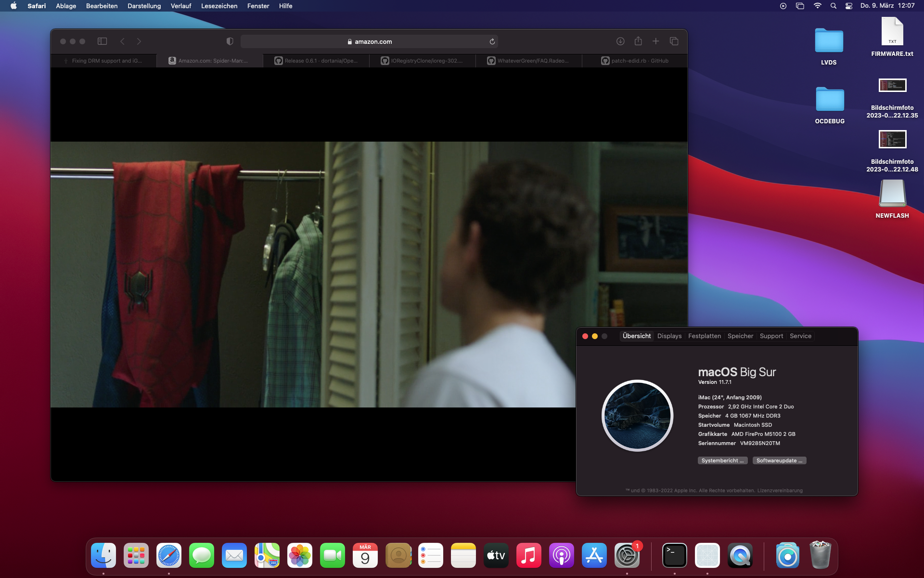Open a new tab in Safari
This screenshot has height=578, width=924.
coord(655,41)
